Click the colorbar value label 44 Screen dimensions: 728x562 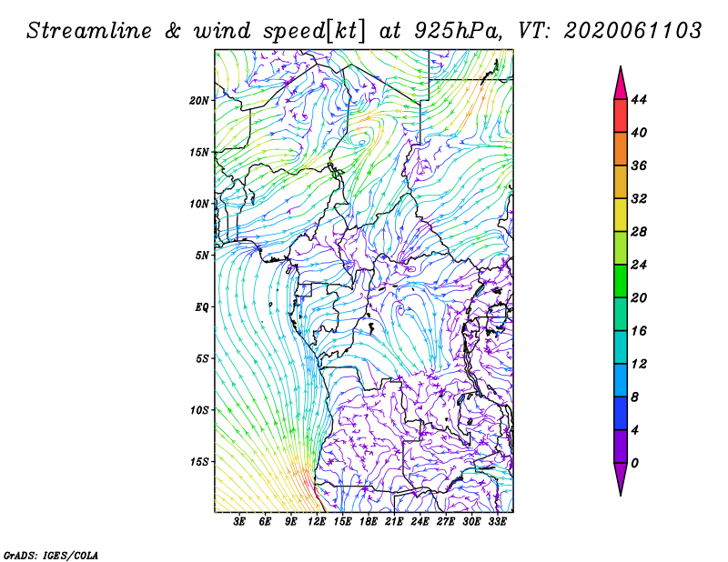639,100
